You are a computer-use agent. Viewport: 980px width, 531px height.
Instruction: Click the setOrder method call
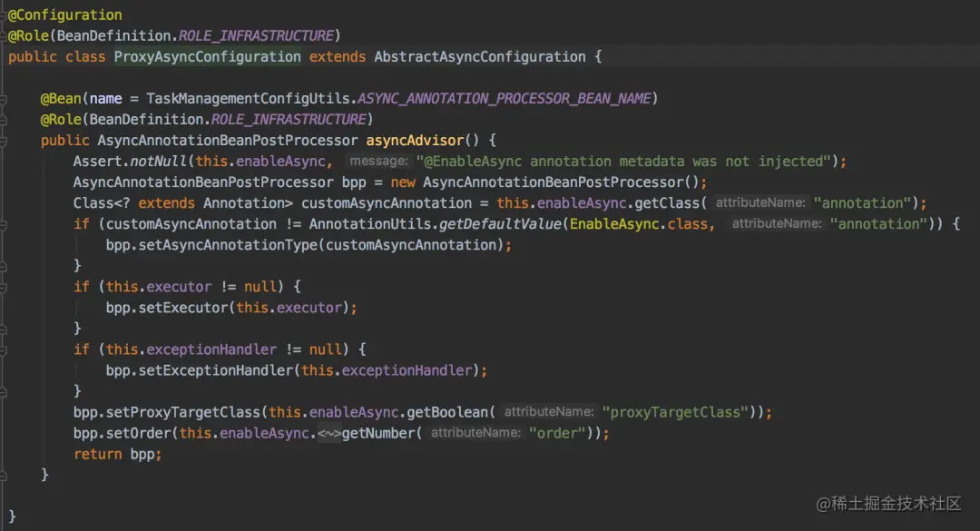[x=138, y=433]
